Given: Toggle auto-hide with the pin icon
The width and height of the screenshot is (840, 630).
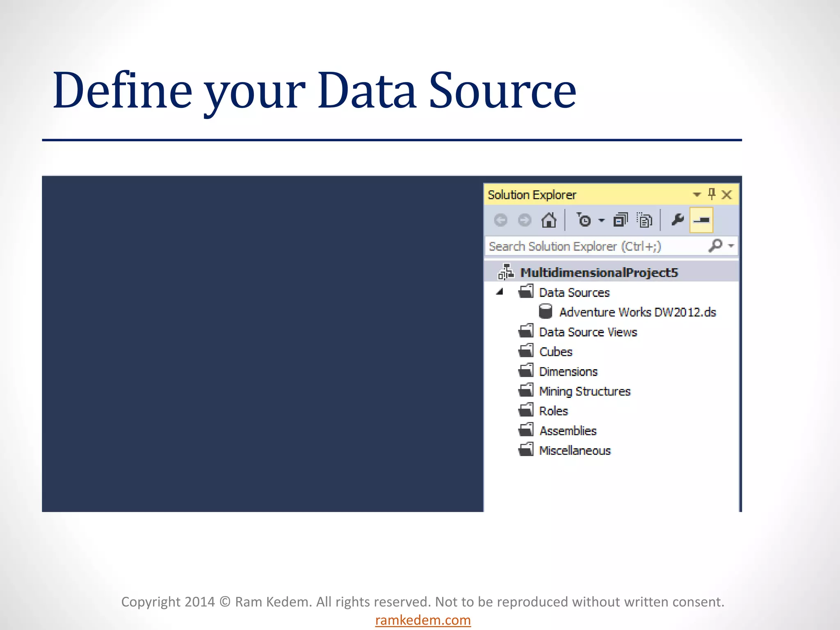Looking at the screenshot, I should click(712, 194).
